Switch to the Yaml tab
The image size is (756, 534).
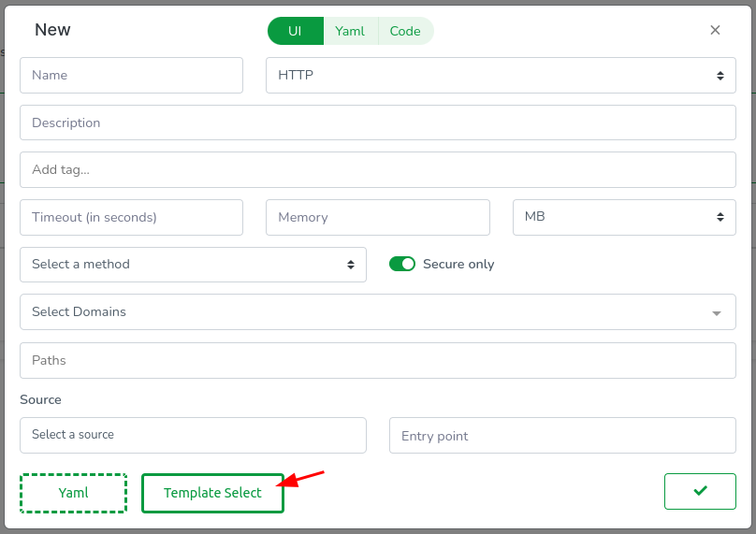click(350, 31)
